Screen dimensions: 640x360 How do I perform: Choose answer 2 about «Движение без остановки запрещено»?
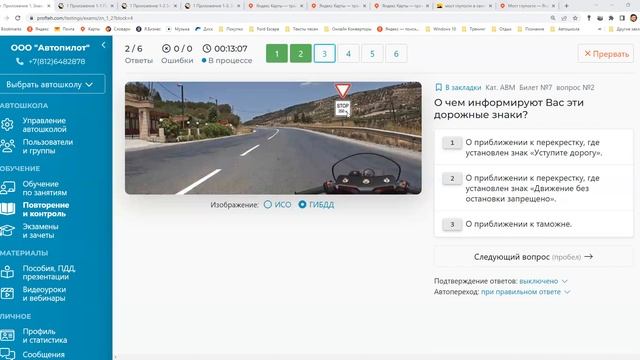point(534,188)
